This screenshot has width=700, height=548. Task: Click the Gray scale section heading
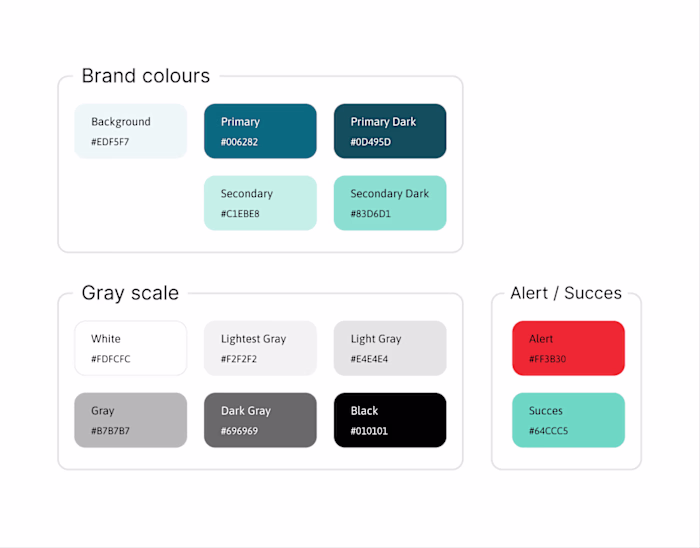click(x=130, y=293)
